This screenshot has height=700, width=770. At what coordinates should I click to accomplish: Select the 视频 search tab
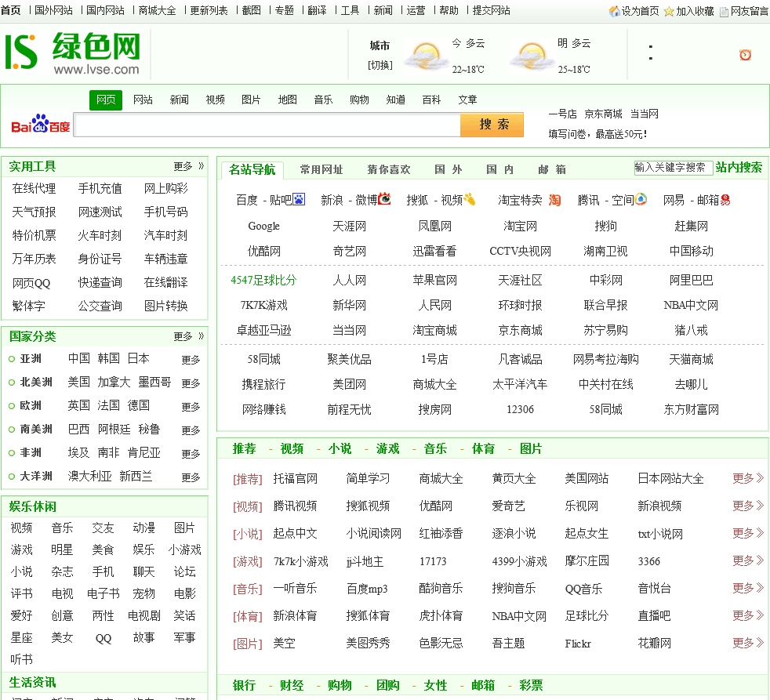215,100
